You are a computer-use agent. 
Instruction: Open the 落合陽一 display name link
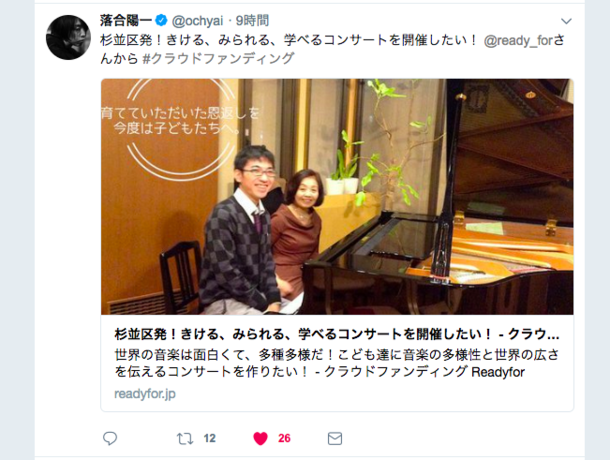(126, 20)
